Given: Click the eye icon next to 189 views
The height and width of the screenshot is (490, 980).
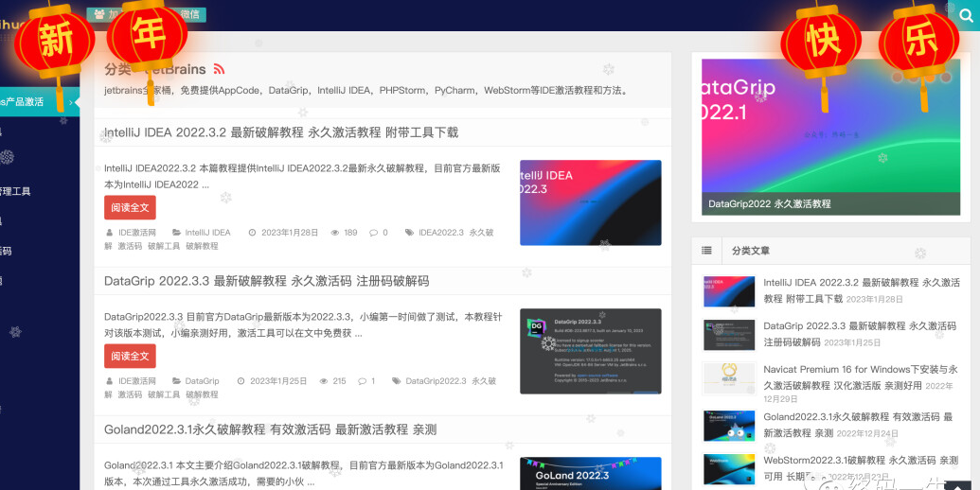Looking at the screenshot, I should click(x=335, y=232).
